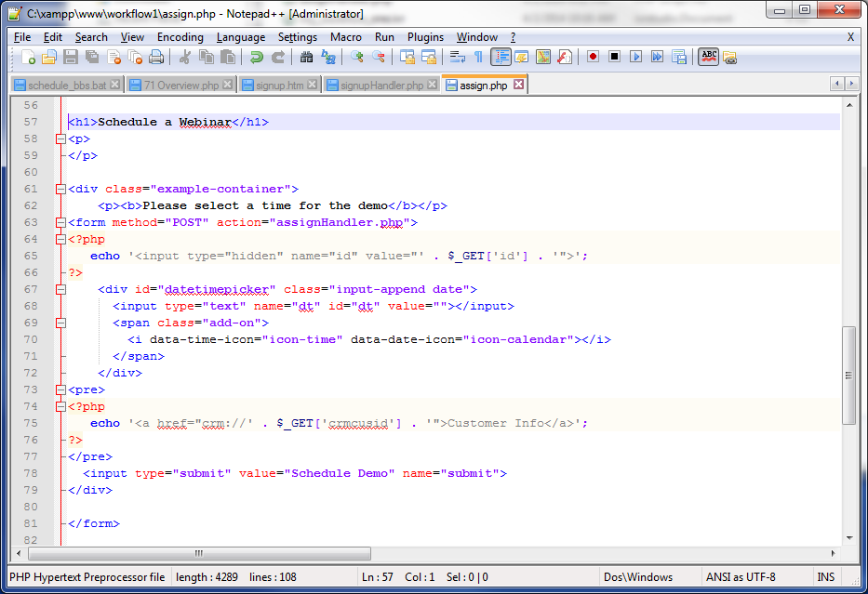Open Find with the binoculars icon

(x=307, y=58)
